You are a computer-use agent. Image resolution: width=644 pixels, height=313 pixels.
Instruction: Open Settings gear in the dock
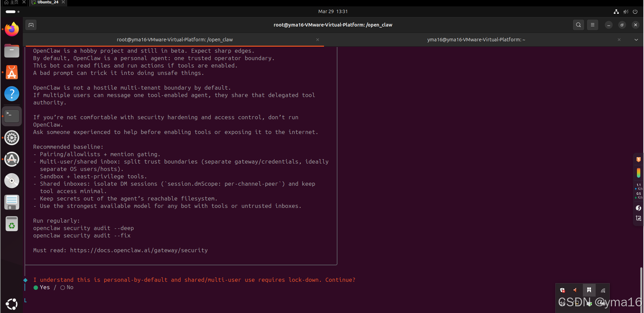[12, 138]
